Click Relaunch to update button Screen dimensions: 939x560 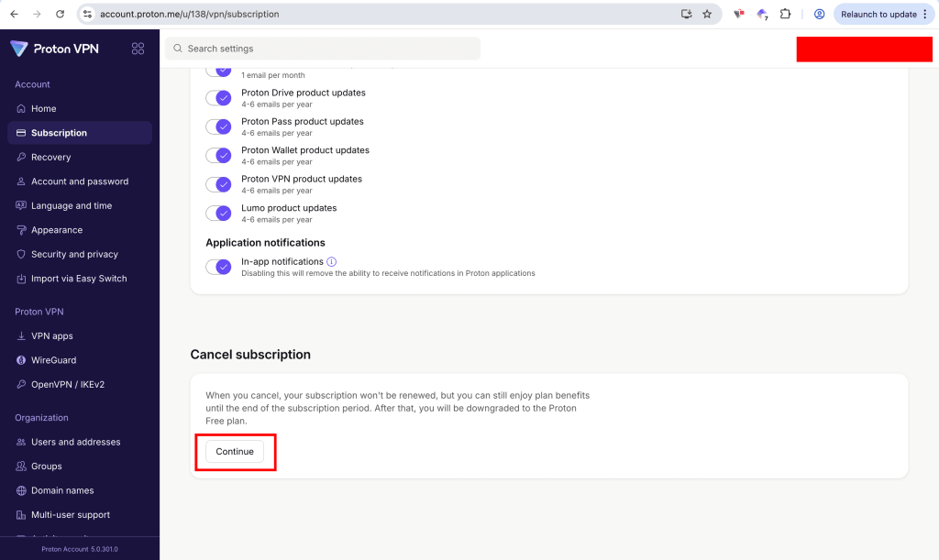pos(878,15)
